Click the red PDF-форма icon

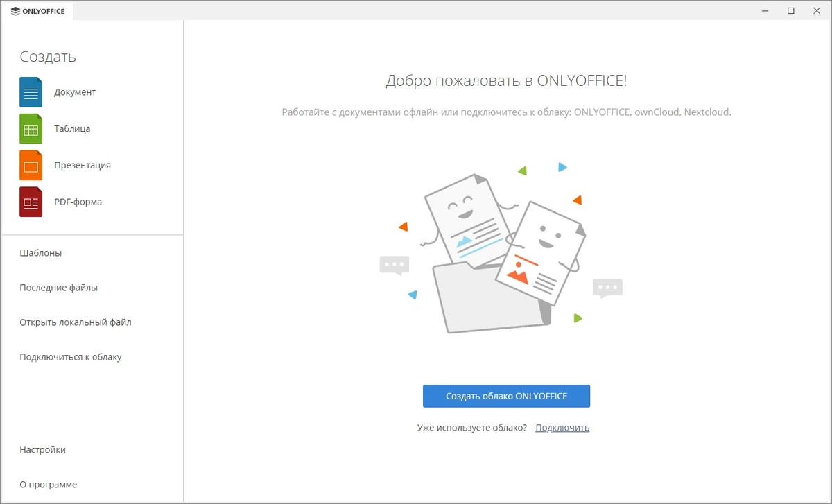point(31,202)
